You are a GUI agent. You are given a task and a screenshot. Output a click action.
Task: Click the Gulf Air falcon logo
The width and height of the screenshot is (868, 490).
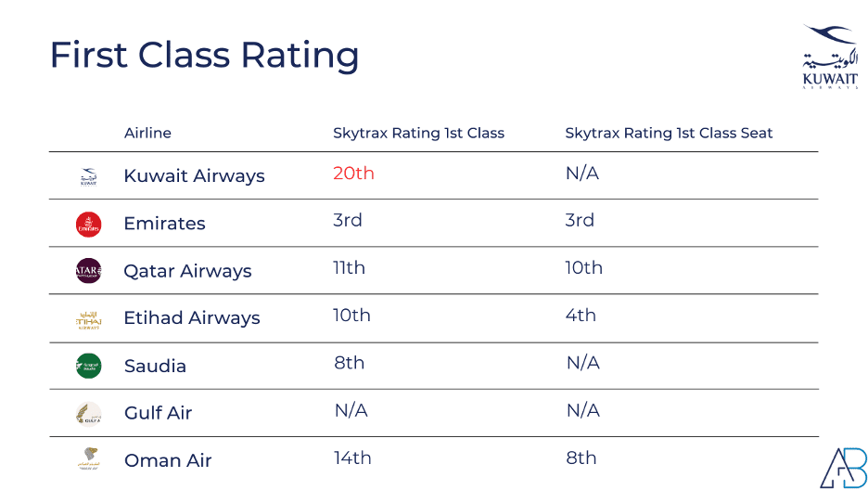[89, 414]
